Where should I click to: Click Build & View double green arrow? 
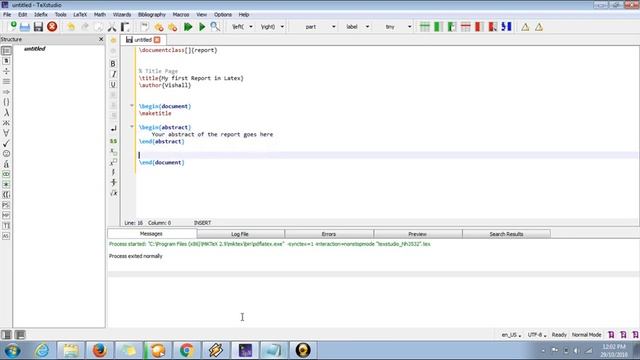point(188,27)
